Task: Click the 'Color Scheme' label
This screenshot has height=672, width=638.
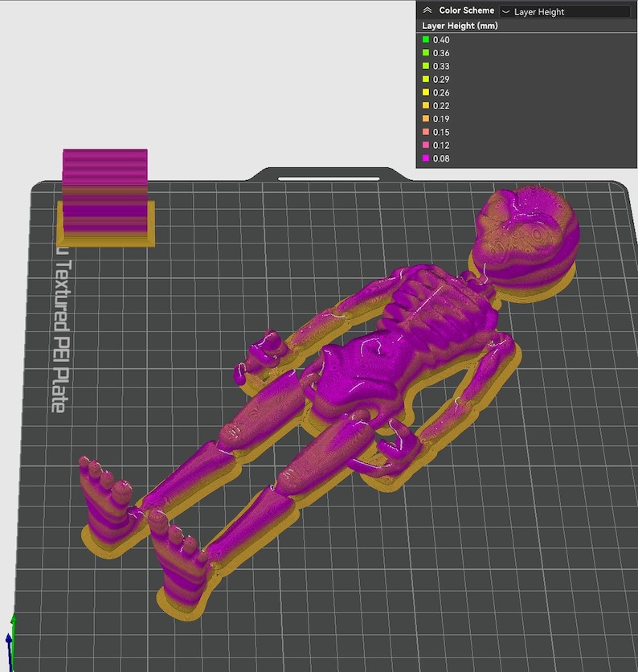Action: [x=466, y=10]
